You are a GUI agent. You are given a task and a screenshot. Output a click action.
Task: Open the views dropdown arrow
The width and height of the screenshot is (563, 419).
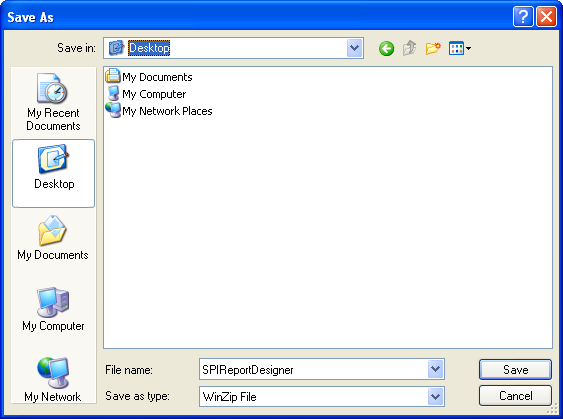[468, 48]
